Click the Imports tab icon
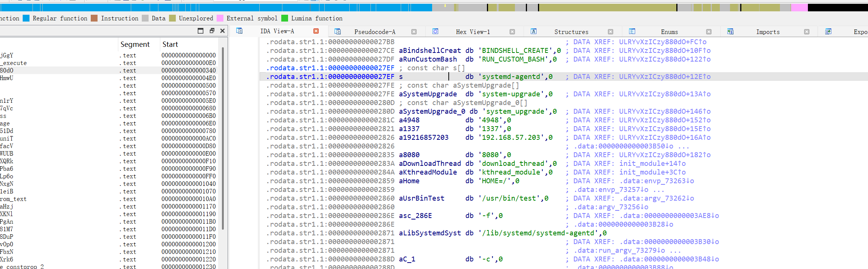 click(730, 31)
